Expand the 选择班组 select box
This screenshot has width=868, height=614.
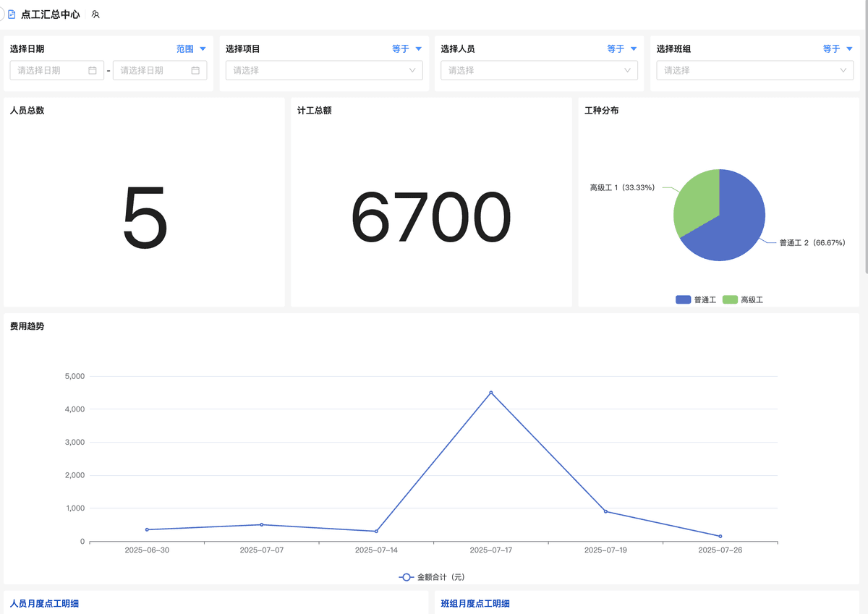pyautogui.click(x=754, y=70)
